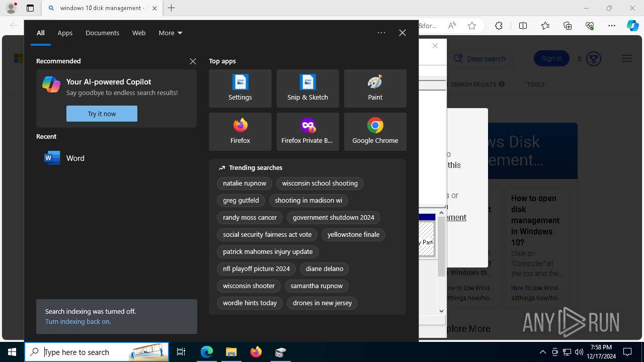Choose nfl playoff picture 2024 chip
This screenshot has height=362, width=644.
pos(257,269)
